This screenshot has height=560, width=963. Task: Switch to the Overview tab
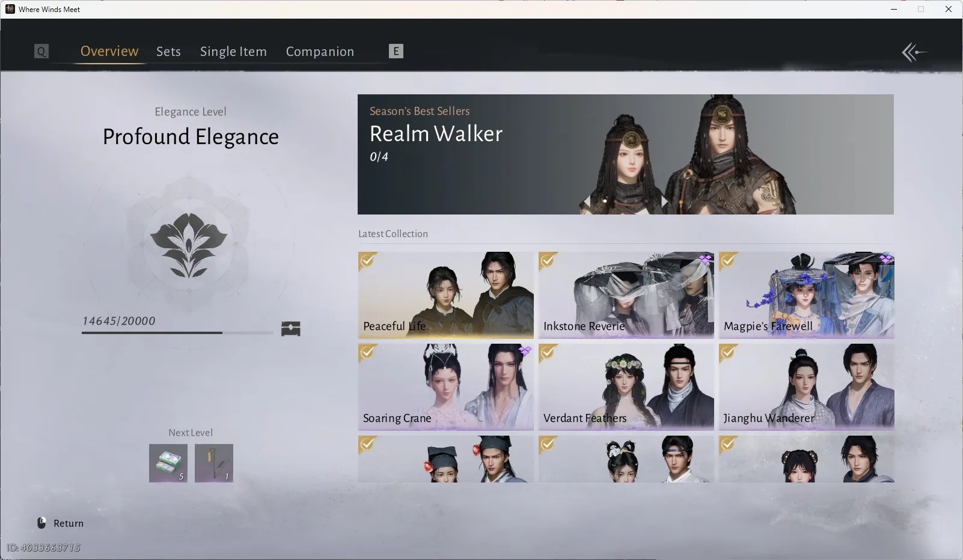(x=109, y=52)
